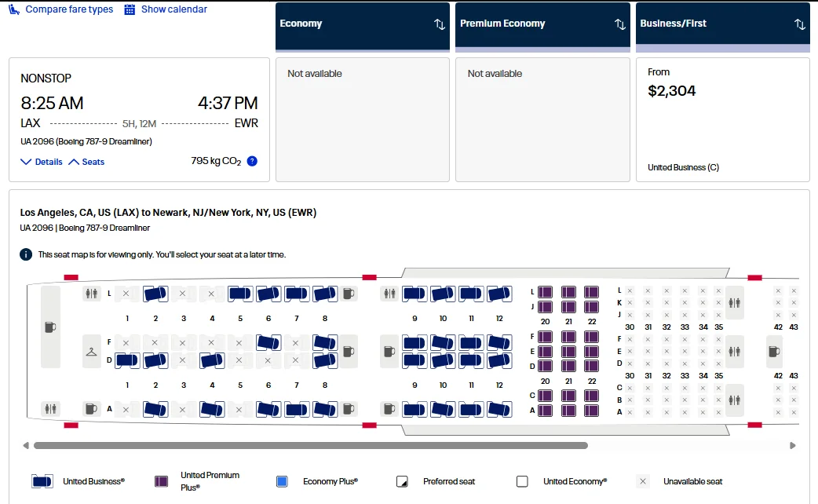Click the calendar icon next to Show calendar
The height and width of the screenshot is (504, 818).
tap(130, 9)
